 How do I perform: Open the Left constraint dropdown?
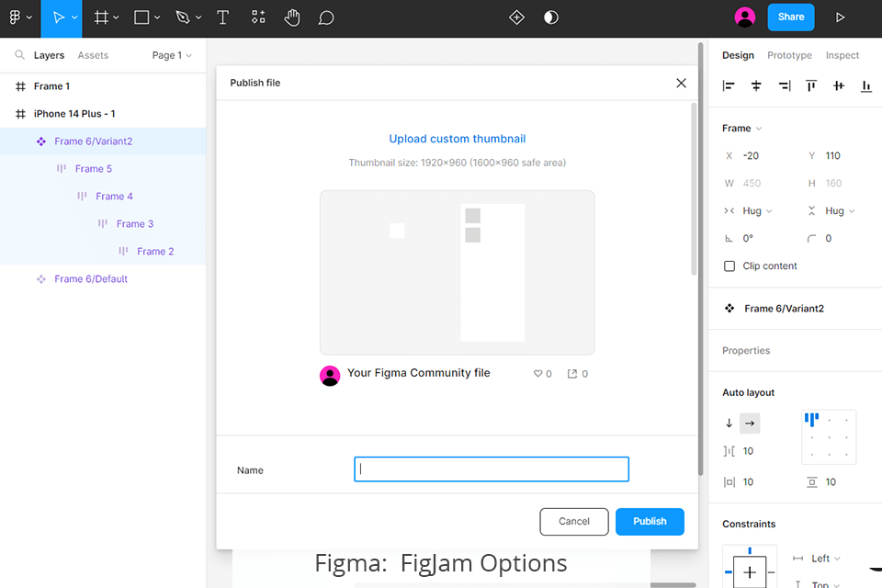click(826, 559)
